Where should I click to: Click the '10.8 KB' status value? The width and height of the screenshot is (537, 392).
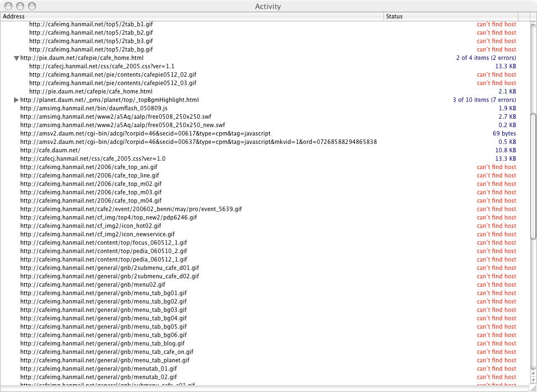click(x=506, y=150)
